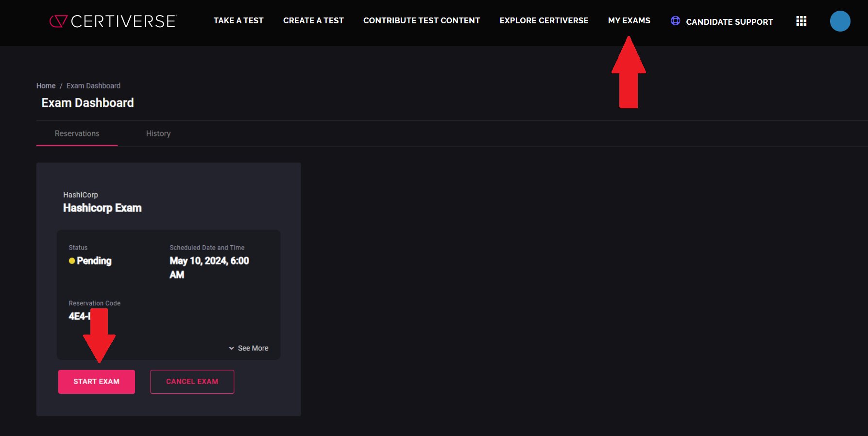The image size is (868, 436).
Task: Switch to the History tab
Action: tap(158, 134)
